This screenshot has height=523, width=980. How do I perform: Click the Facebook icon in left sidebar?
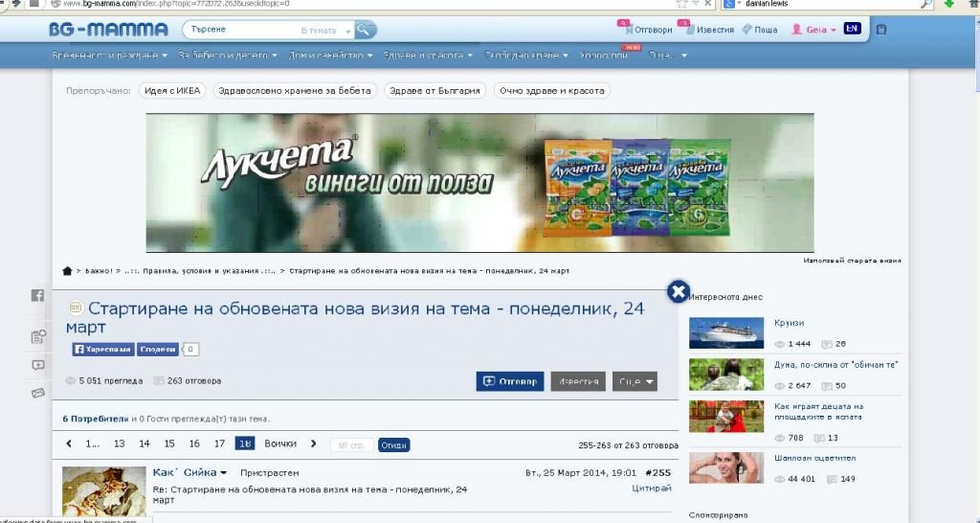[x=38, y=296]
